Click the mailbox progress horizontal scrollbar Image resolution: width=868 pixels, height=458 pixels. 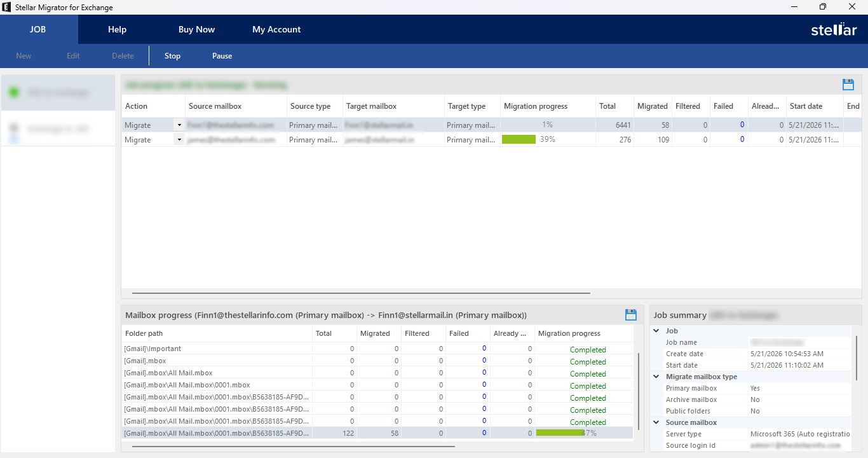pyautogui.click(x=293, y=447)
